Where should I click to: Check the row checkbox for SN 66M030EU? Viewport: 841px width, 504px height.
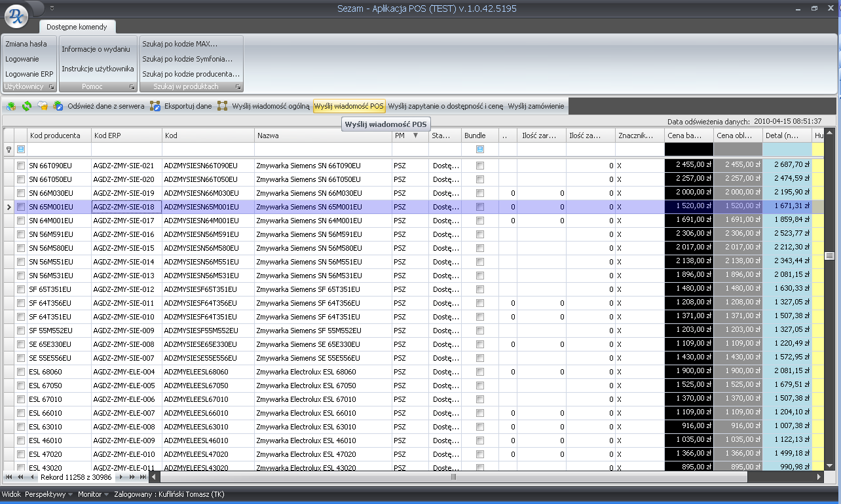[21, 193]
